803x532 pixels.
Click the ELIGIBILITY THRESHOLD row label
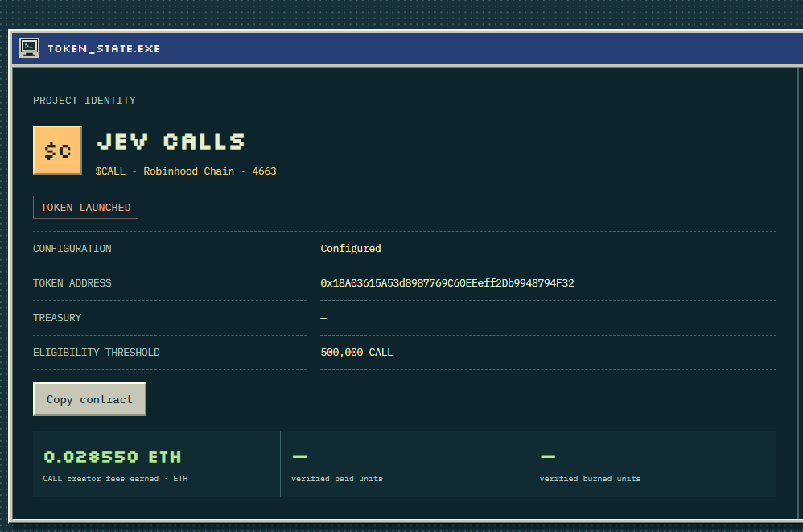point(97,353)
